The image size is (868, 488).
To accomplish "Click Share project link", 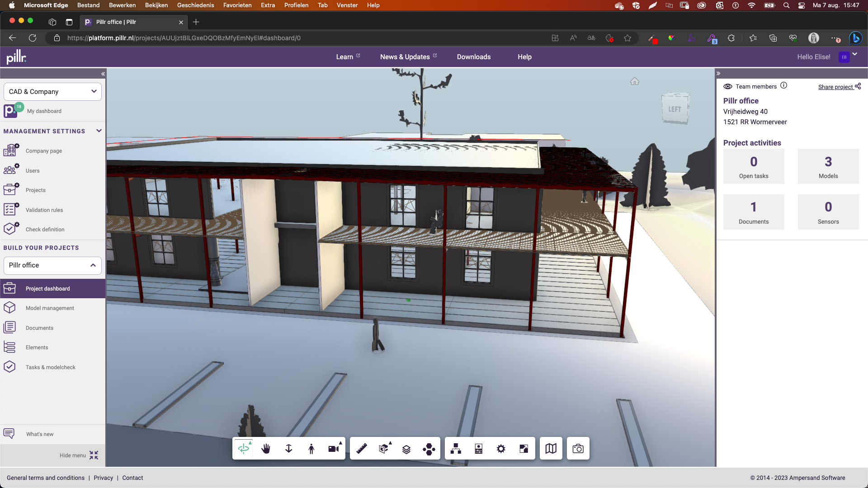I will click(840, 87).
